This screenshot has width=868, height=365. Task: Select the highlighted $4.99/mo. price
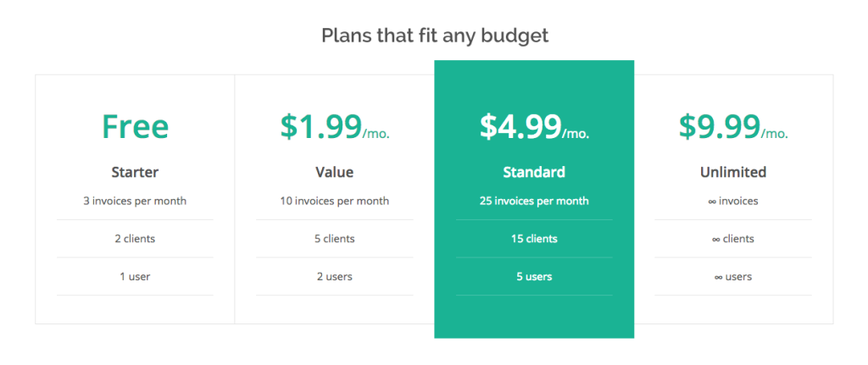[x=534, y=127]
